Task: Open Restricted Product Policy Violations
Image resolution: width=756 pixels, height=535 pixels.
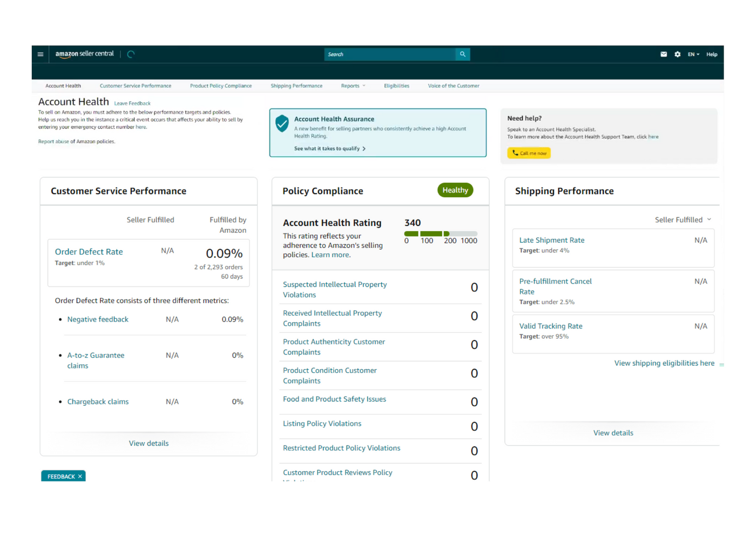Action: pos(341,448)
